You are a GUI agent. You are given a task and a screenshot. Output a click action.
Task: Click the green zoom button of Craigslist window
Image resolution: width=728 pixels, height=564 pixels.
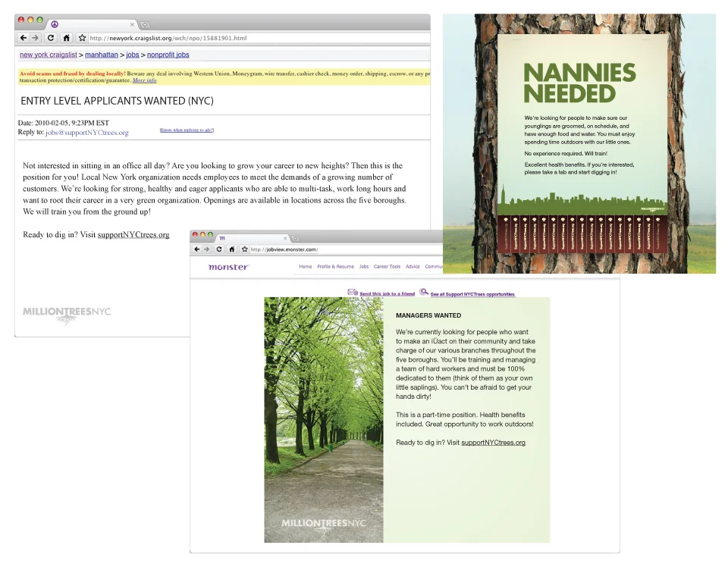(x=40, y=20)
